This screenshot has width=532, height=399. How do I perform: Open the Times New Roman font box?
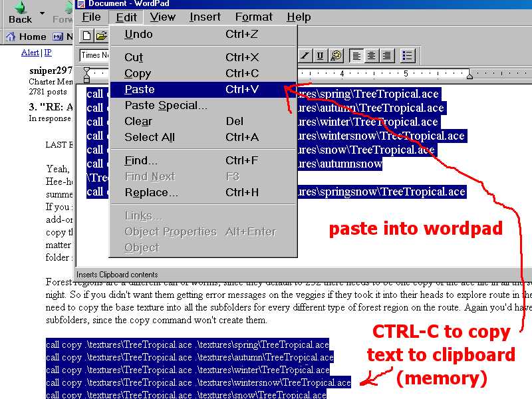tap(94, 55)
